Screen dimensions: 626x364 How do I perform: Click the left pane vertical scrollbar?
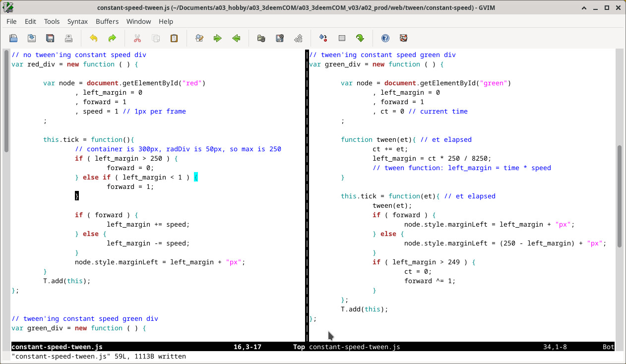coord(6,101)
